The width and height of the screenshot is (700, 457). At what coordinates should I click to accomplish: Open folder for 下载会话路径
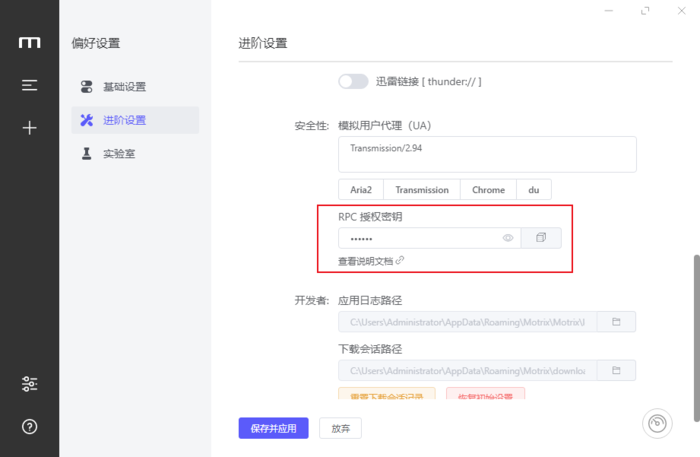click(x=617, y=371)
